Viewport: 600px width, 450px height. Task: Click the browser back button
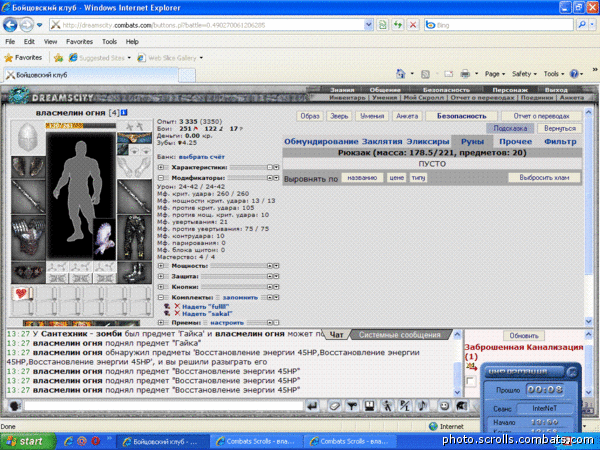[10, 25]
